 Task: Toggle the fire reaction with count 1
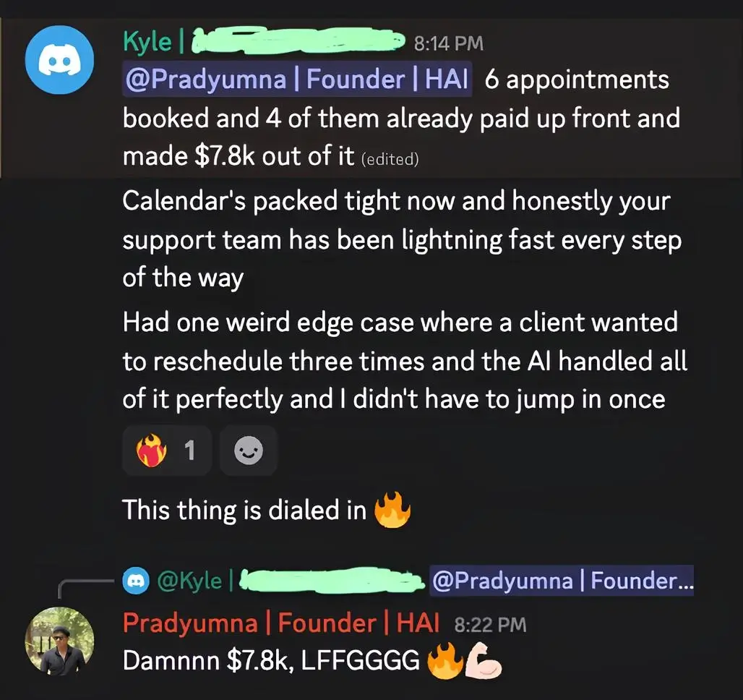pyautogui.click(x=167, y=450)
